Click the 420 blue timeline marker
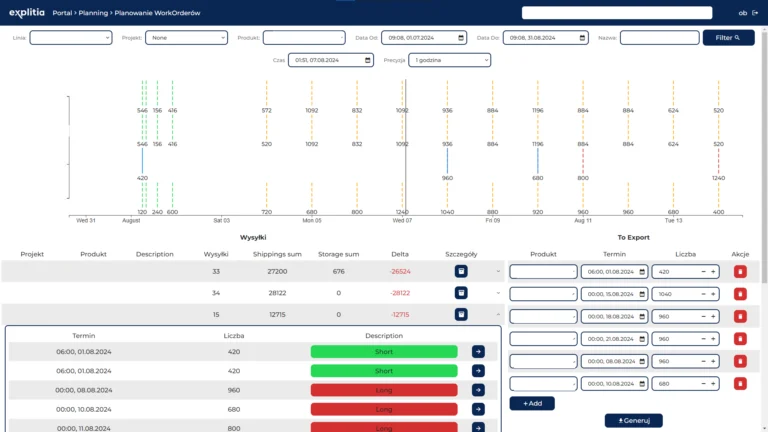The image size is (768, 432). pyautogui.click(x=143, y=161)
